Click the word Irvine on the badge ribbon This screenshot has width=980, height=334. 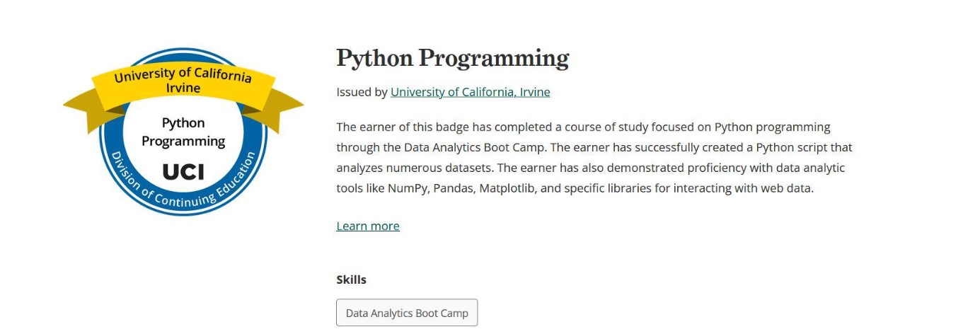(183, 88)
